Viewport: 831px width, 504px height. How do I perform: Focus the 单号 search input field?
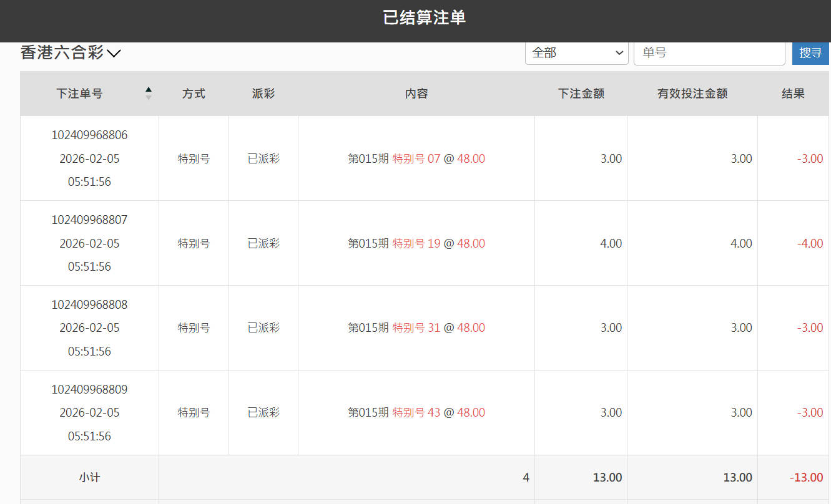click(709, 53)
